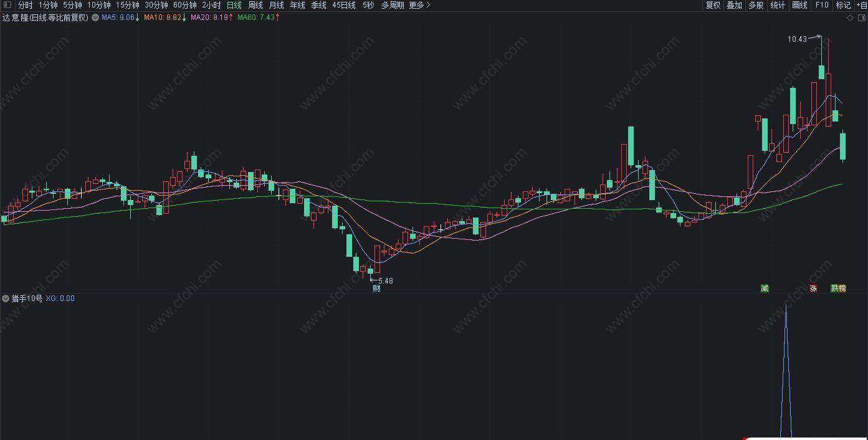The image size is (868, 440).
Task: Select the 60分钟 period
Action: coord(185,5)
